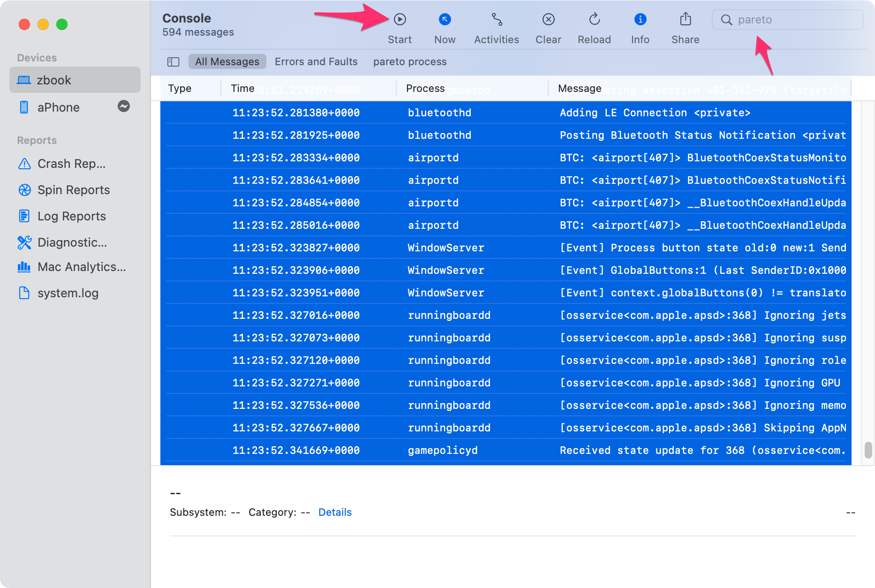
Task: Click the search magnifier icon
Action: (x=726, y=20)
